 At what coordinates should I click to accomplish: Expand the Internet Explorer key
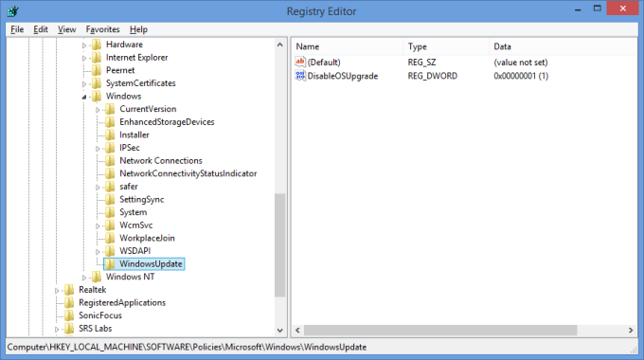[x=84, y=59]
